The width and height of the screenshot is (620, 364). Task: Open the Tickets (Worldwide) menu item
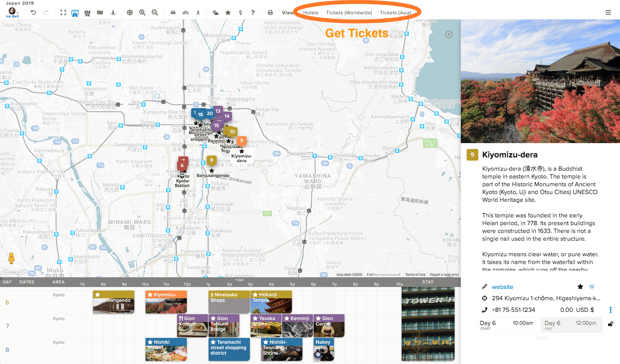[x=349, y=13]
